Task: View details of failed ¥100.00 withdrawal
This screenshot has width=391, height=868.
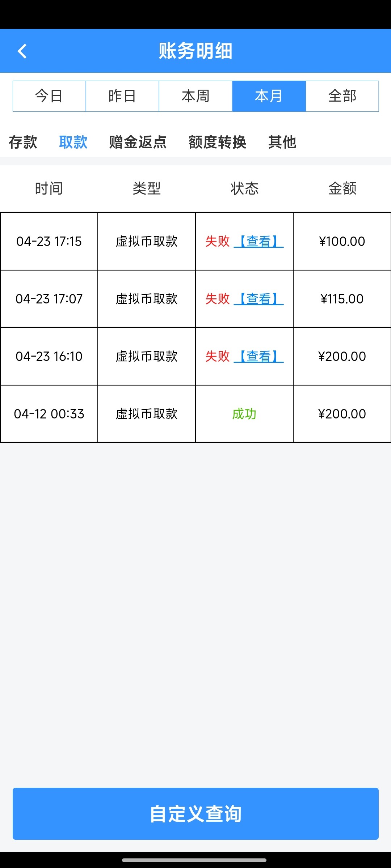Action: tap(258, 241)
